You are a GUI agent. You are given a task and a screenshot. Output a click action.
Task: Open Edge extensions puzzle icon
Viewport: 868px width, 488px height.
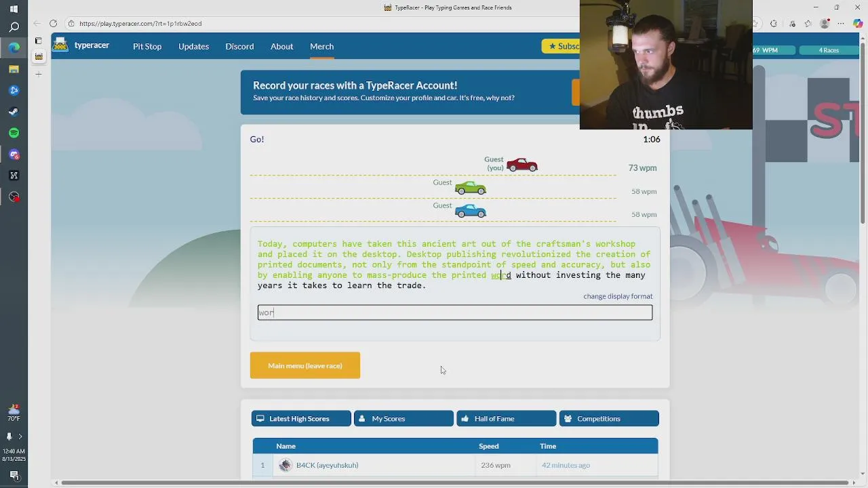click(x=774, y=24)
